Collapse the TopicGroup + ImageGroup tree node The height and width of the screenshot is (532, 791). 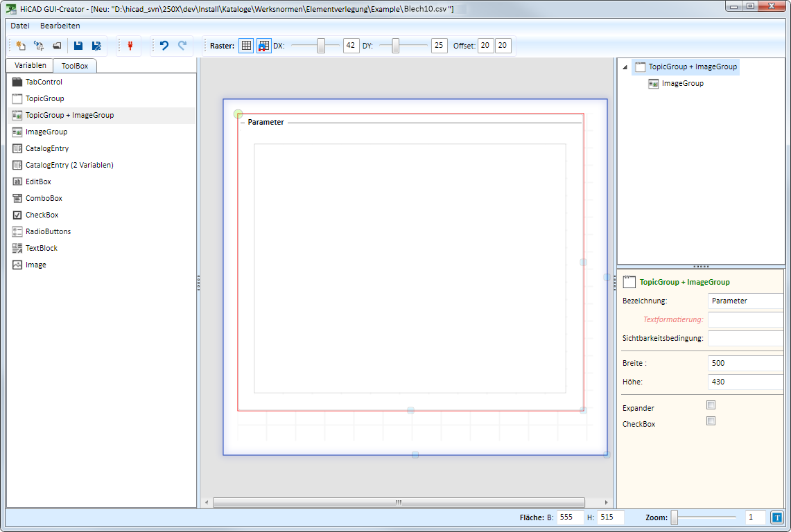625,67
